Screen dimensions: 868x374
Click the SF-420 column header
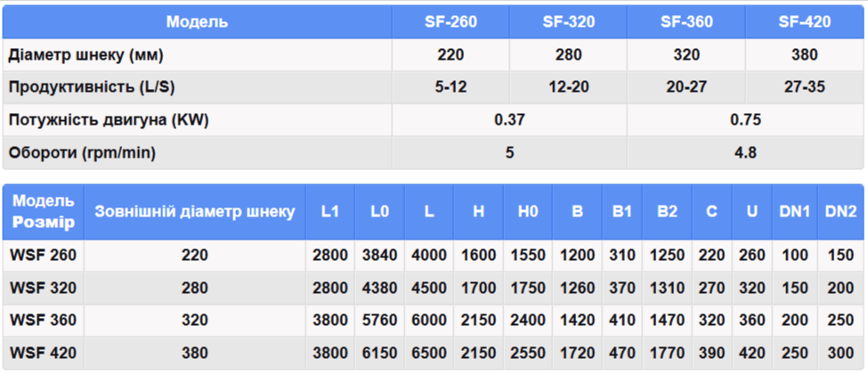pos(804,22)
